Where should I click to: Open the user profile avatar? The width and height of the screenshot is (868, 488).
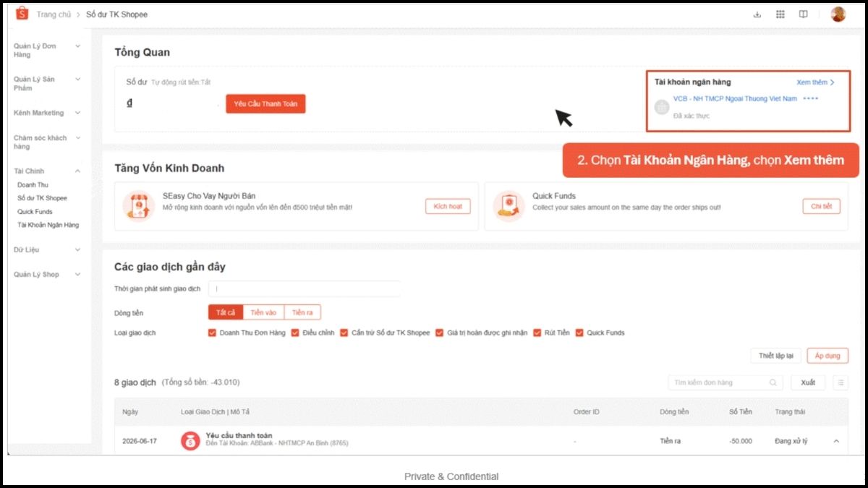(x=838, y=14)
